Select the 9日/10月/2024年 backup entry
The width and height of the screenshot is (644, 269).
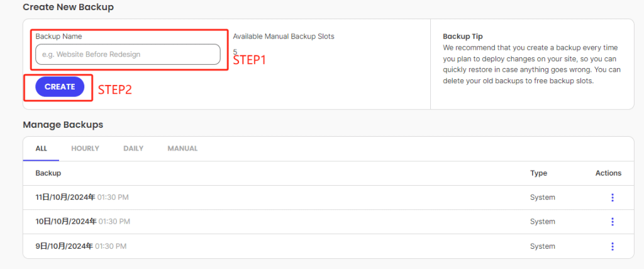pos(64,246)
